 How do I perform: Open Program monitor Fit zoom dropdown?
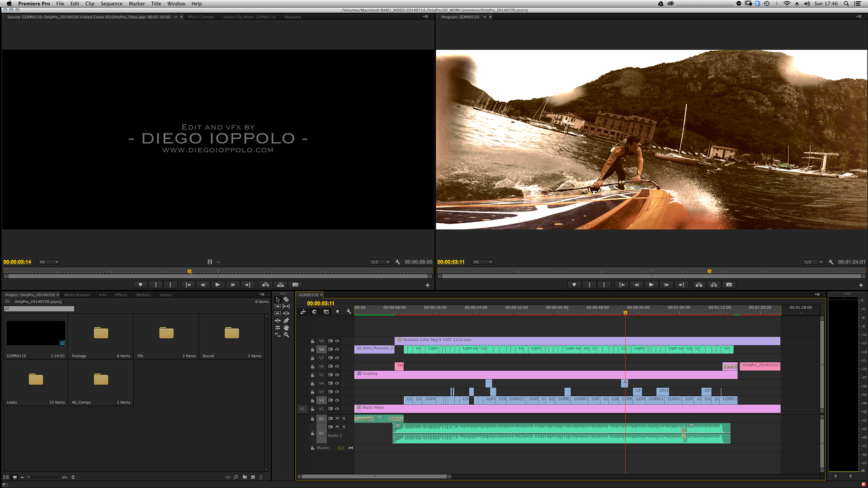click(x=483, y=262)
